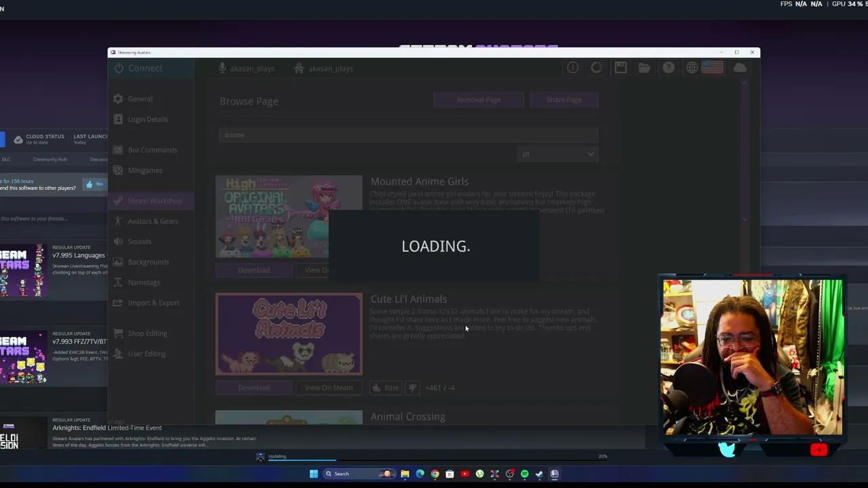Open the alert info icon in top toolbar
The width and height of the screenshot is (868, 488).
click(x=573, y=68)
